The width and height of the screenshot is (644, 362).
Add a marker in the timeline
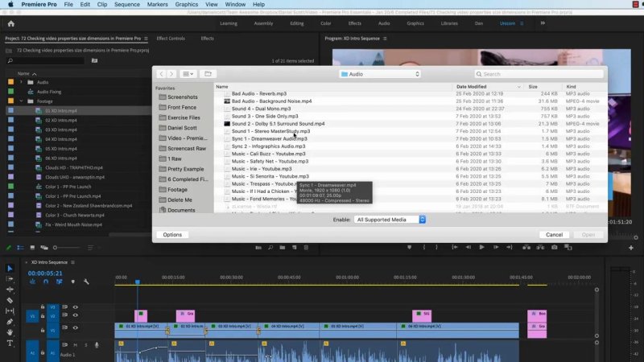(73, 282)
